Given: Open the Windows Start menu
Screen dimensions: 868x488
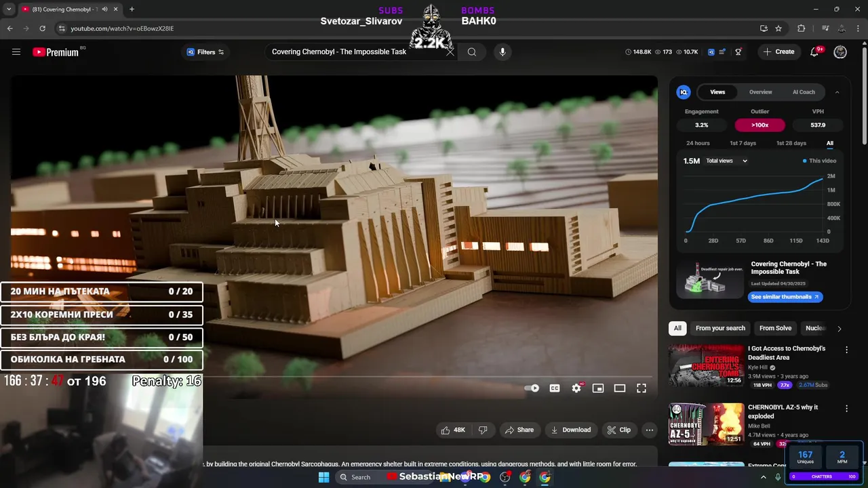Looking at the screenshot, I should (x=323, y=477).
